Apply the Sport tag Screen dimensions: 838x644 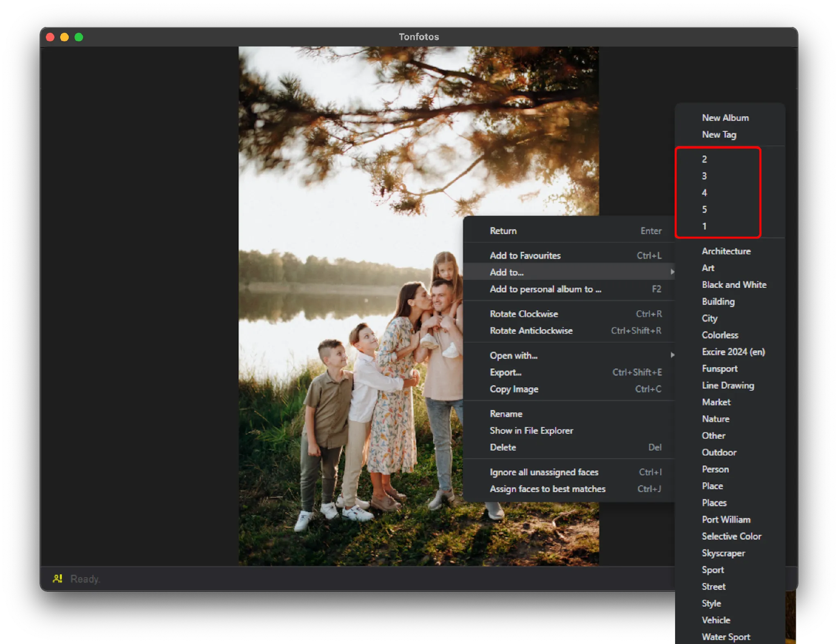[x=730, y=570]
